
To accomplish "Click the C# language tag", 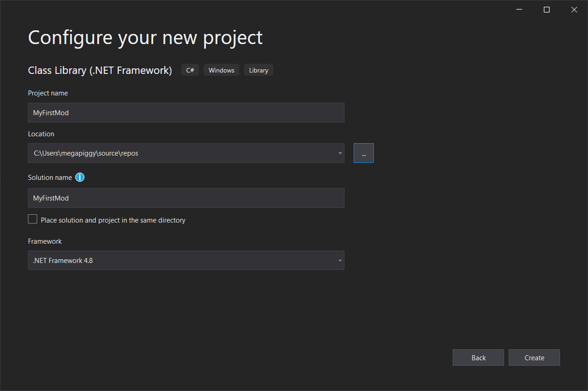I will [190, 70].
